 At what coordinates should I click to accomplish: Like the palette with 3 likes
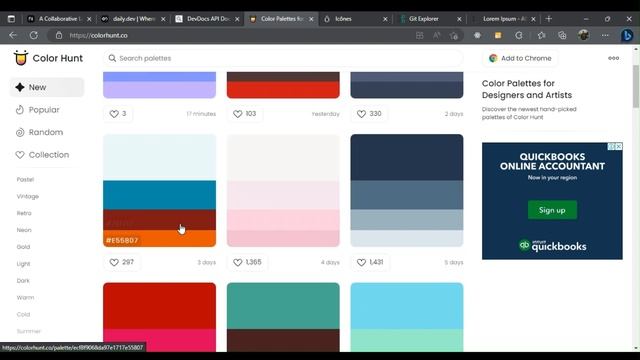118,113
